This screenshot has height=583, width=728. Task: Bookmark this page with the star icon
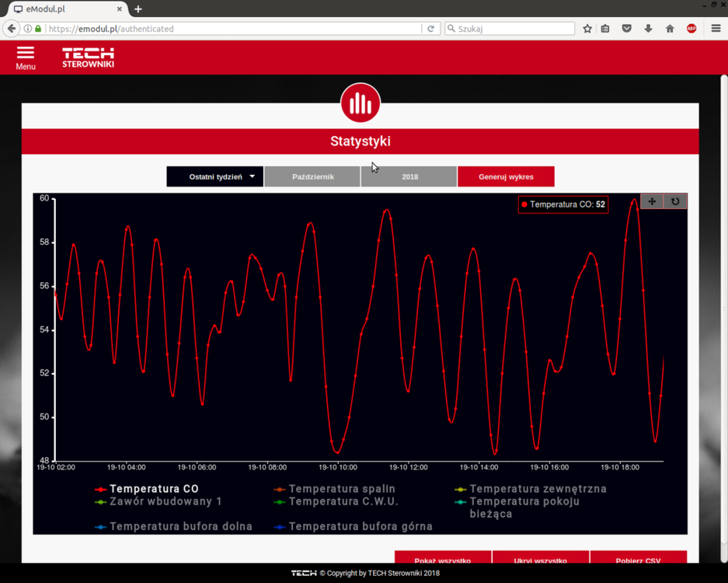tap(587, 29)
